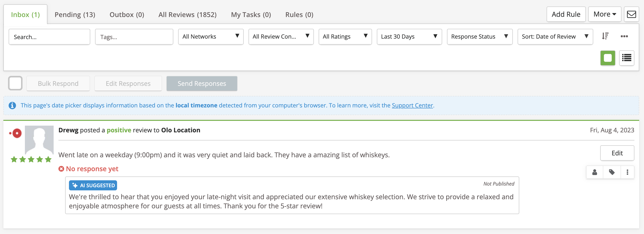644x234 pixels.
Task: Select the Inbox (1) tab
Action: 26,15
